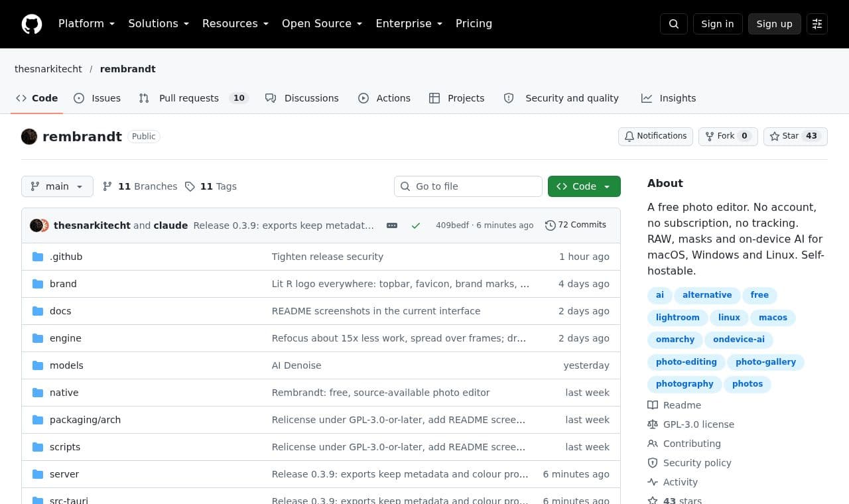
Task: Open the Insights tab
Action: 669,98
